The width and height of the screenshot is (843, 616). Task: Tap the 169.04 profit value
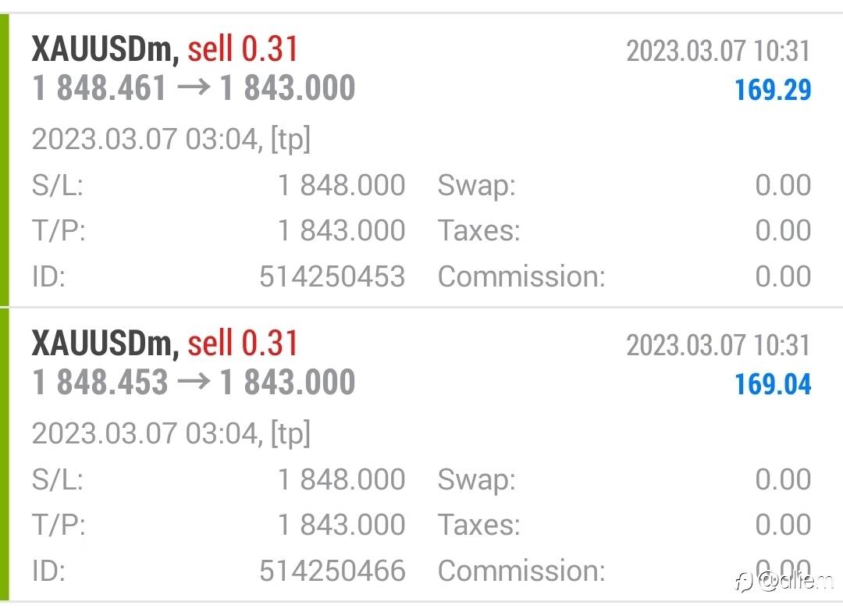772,384
